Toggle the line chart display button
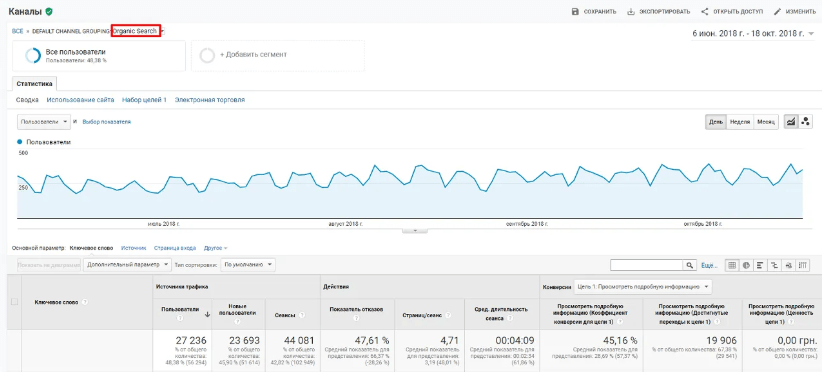 pos(791,122)
